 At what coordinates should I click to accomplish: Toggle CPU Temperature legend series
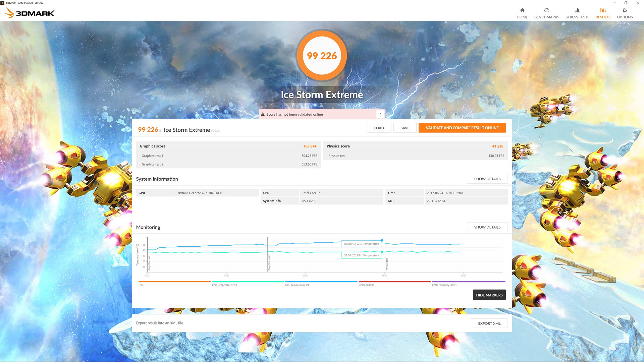(248, 282)
